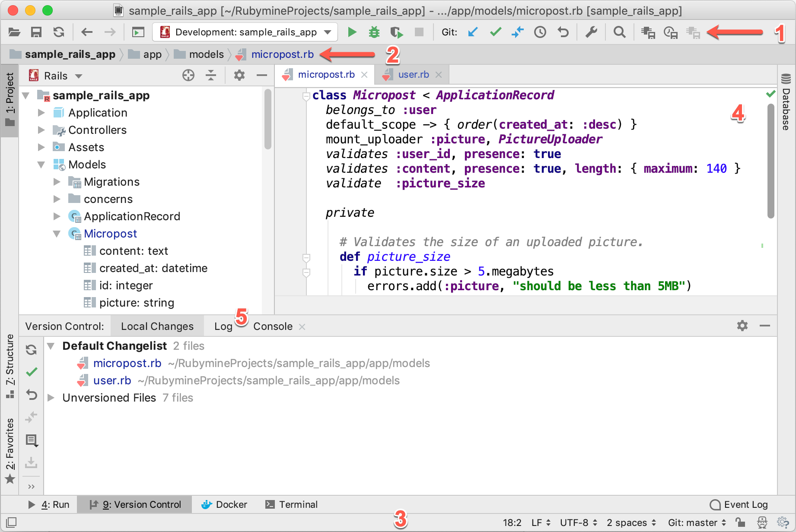796x532 pixels.
Task: Collapse the Models node
Action: 41,165
